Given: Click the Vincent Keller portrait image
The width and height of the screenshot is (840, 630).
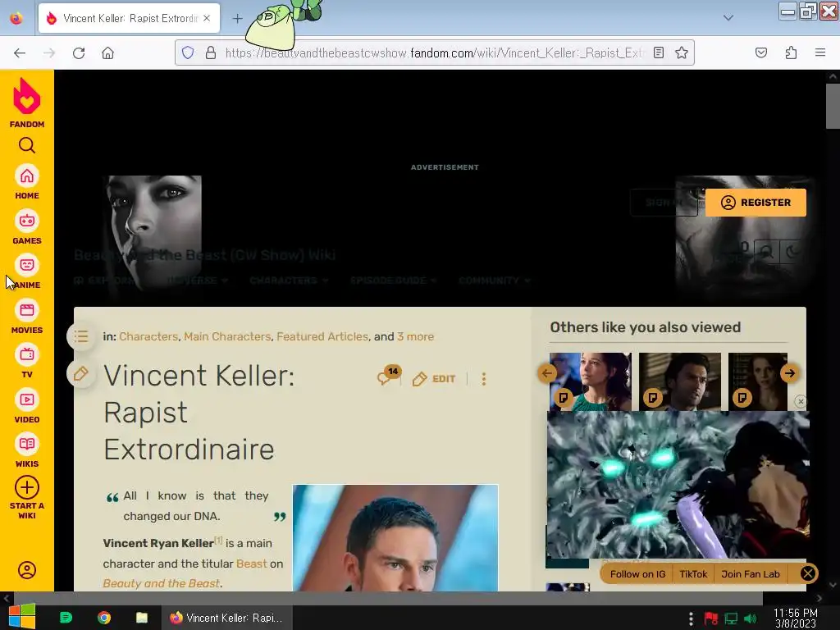Looking at the screenshot, I should tap(395, 538).
